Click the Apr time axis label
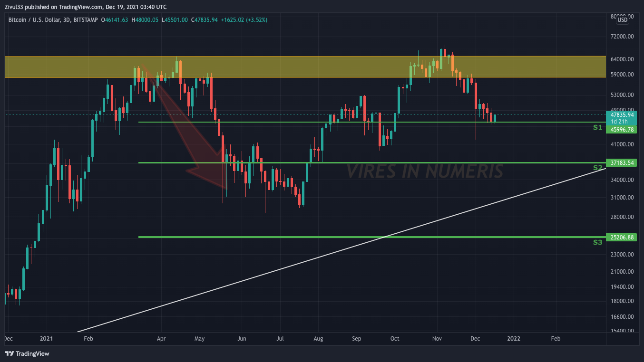This screenshot has width=644, height=362. (x=161, y=339)
